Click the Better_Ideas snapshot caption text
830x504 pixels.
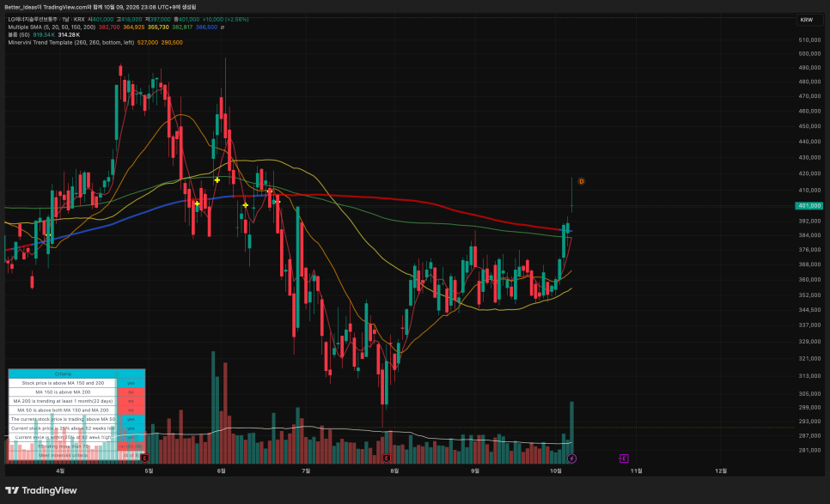(x=100, y=7)
